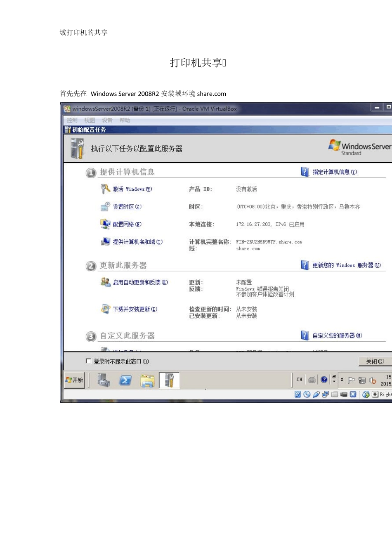The width and height of the screenshot is (392, 555).
Task: Click the Activate Windows key icon
Action: [105, 189]
